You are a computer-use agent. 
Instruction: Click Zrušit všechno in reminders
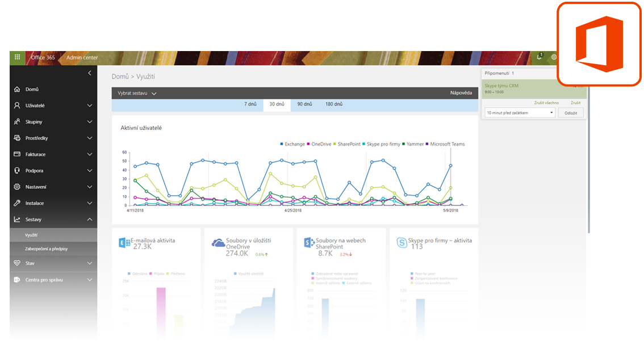click(x=546, y=103)
